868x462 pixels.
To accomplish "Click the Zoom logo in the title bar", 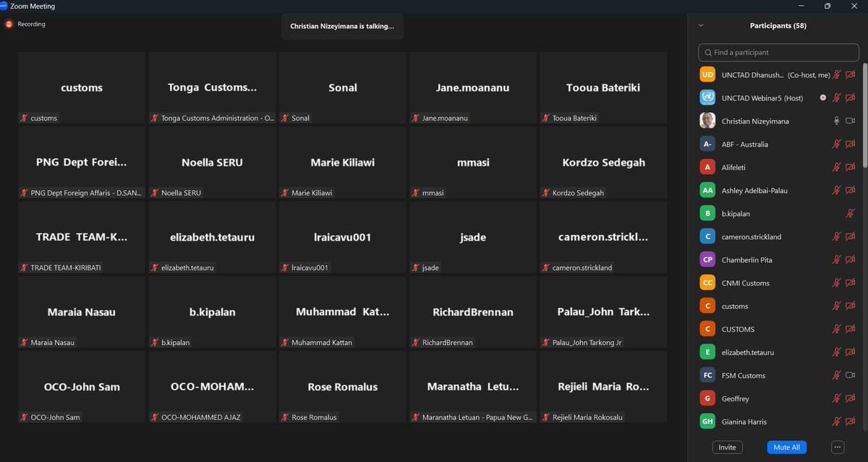I will 5,6.
